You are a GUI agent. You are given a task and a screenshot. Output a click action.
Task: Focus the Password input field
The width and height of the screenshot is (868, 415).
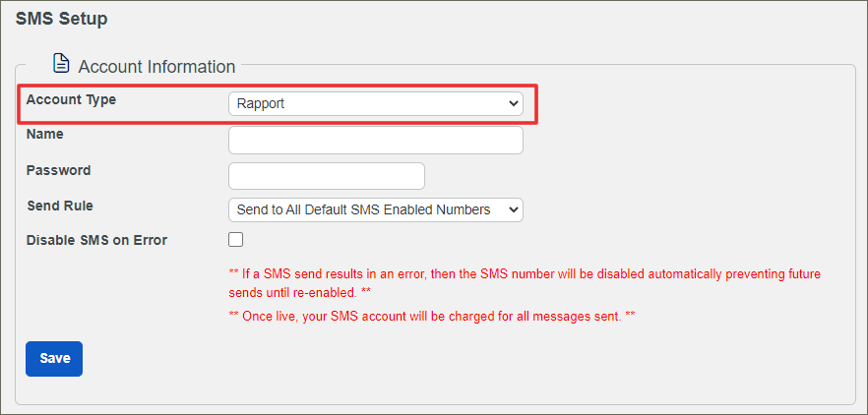[326, 176]
